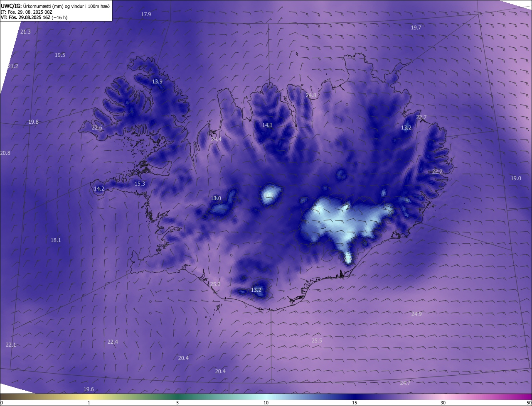The height and width of the screenshot is (406, 532).
Task: Click the 13.0 value label
Action: (216, 198)
